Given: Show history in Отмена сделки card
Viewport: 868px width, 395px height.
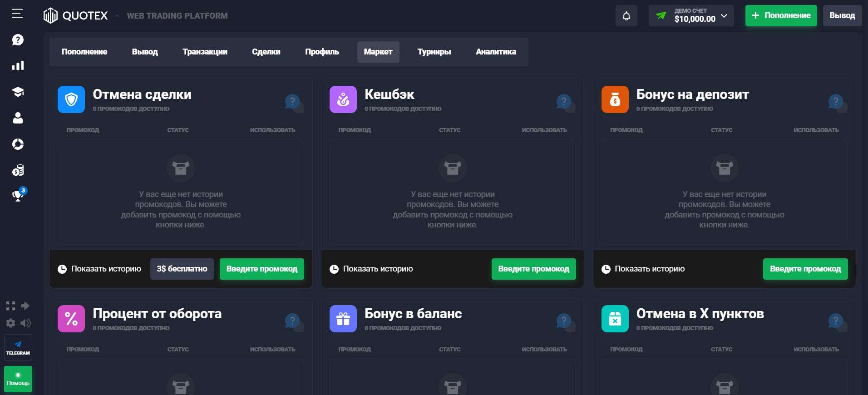Looking at the screenshot, I should coord(99,269).
